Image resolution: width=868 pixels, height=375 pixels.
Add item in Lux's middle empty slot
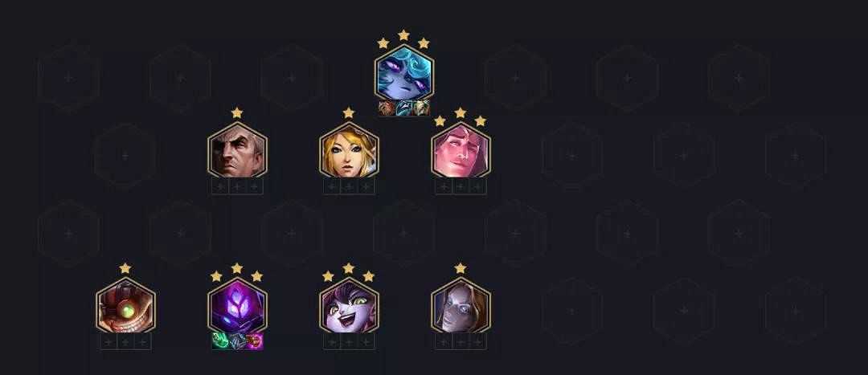pyautogui.click(x=349, y=186)
